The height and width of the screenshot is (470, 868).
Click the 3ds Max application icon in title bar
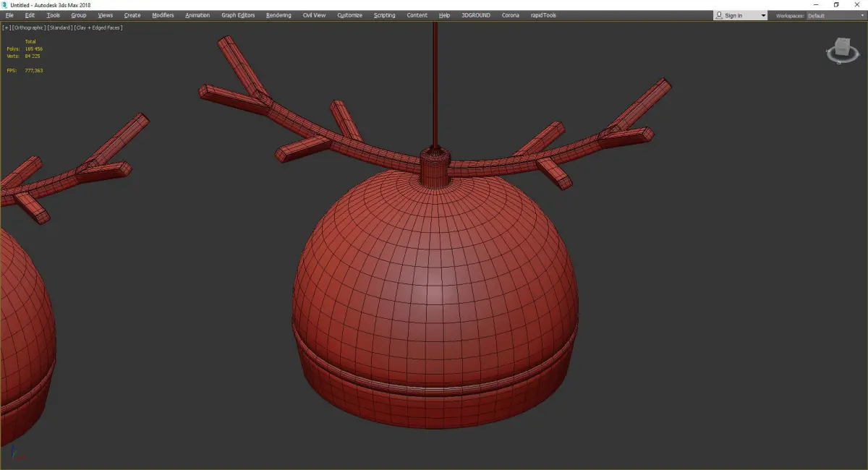[x=5, y=5]
